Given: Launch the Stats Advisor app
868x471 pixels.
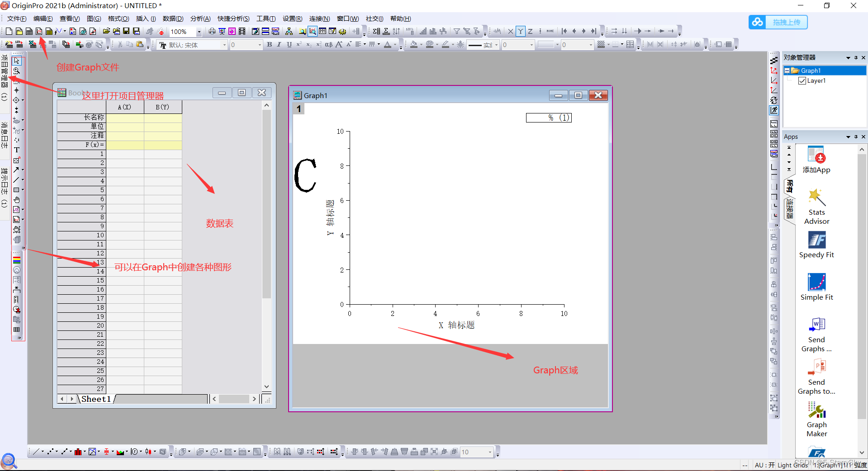Looking at the screenshot, I should 816,207.
